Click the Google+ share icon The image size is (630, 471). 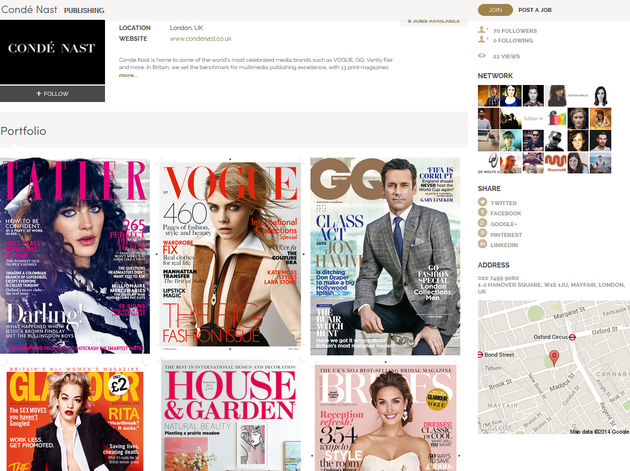click(482, 223)
